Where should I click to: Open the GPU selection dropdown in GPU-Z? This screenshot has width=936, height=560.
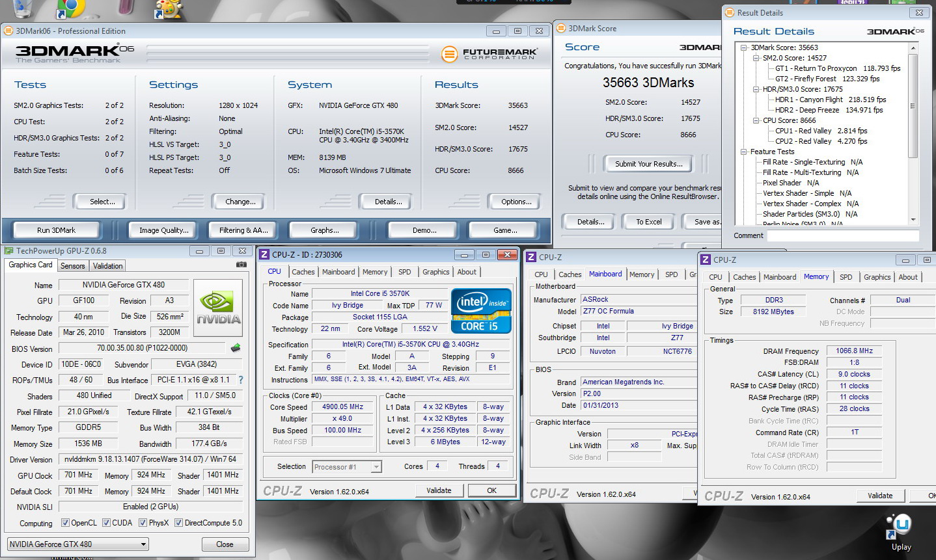click(x=77, y=544)
